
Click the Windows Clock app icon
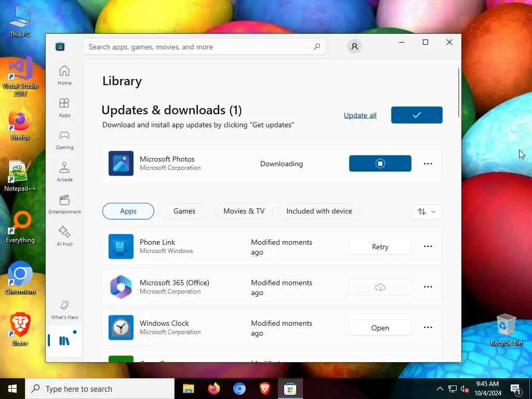[121, 327]
